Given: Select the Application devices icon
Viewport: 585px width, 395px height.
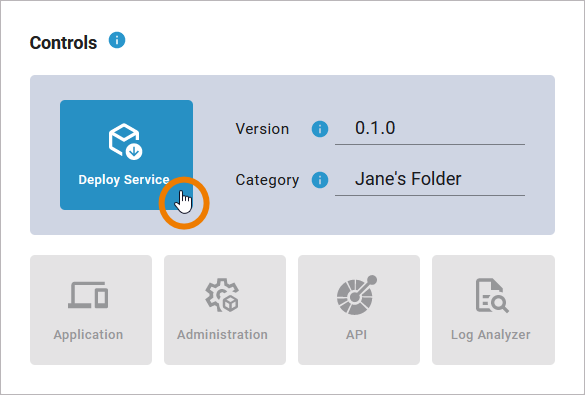Looking at the screenshot, I should [x=88, y=295].
